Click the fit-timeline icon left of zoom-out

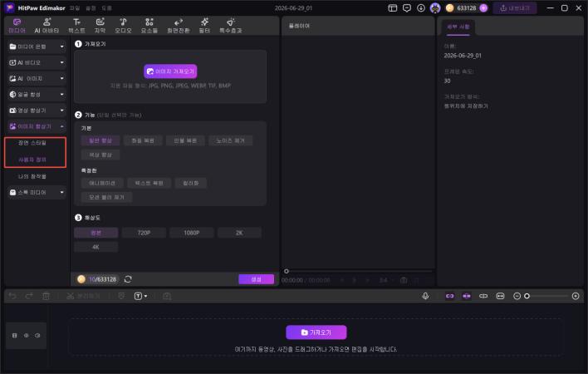(x=500, y=296)
